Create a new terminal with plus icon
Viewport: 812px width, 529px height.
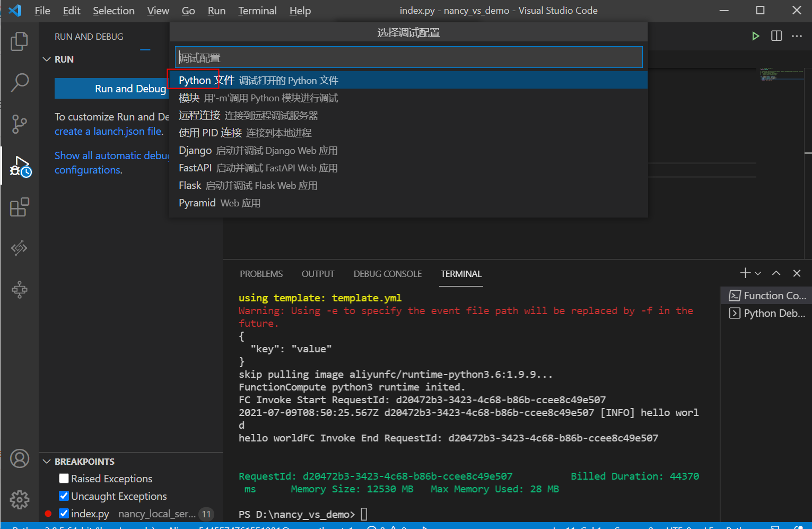coord(745,273)
